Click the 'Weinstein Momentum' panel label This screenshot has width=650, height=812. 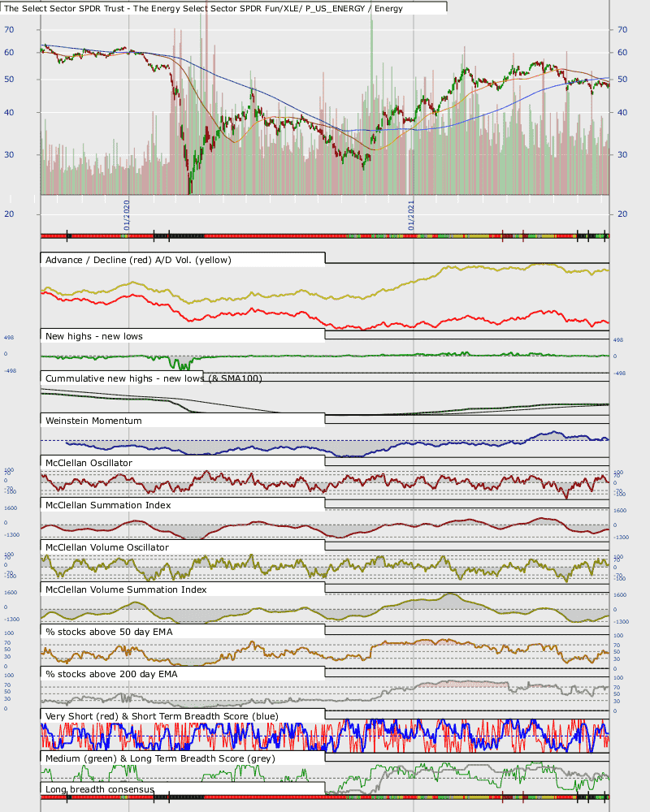[x=93, y=421]
